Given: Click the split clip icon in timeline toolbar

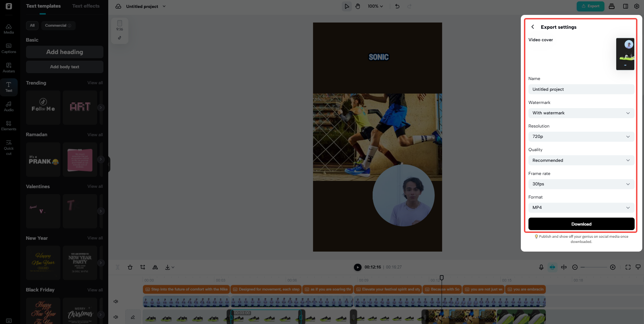Looking at the screenshot, I should (x=117, y=267).
